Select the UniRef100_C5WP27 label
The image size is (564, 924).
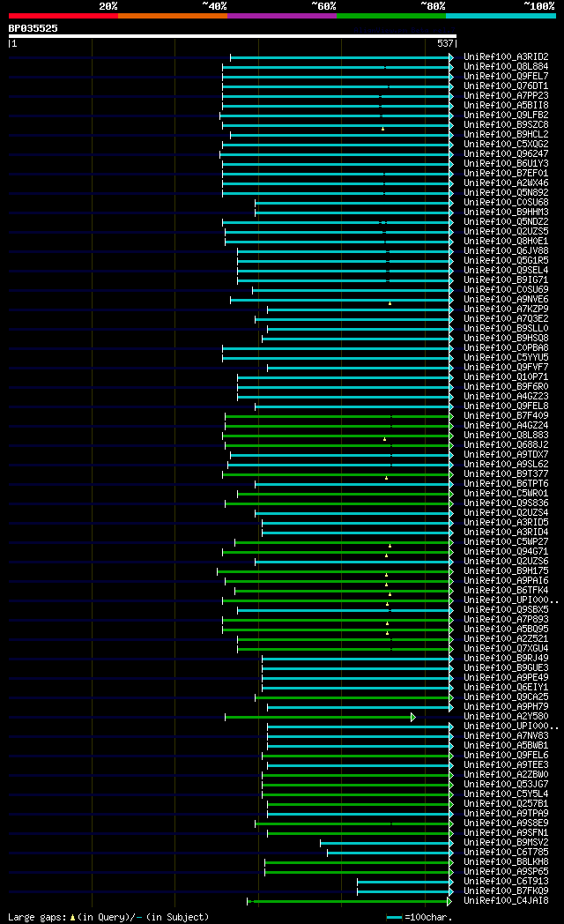[506, 543]
